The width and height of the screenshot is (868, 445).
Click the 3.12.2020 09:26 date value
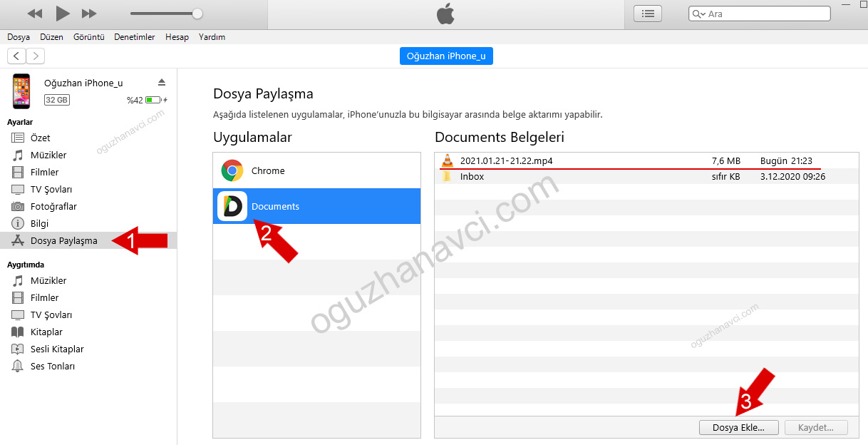(x=792, y=176)
